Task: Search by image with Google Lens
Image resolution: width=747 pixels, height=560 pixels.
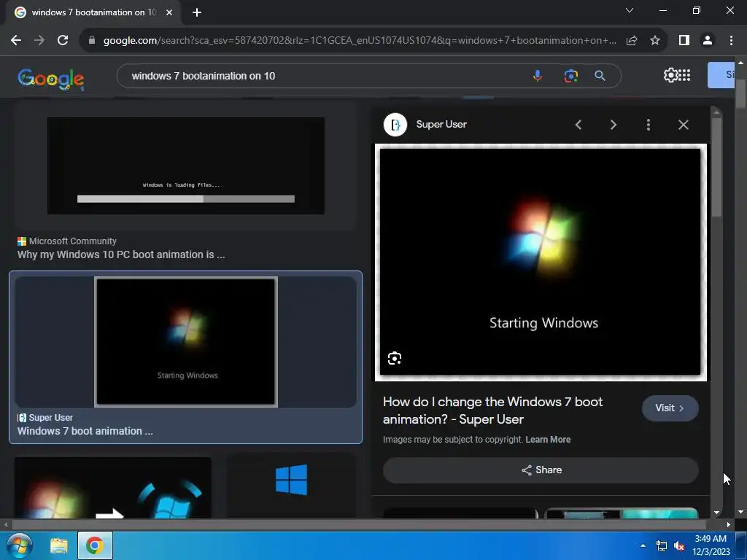Action: [x=570, y=76]
